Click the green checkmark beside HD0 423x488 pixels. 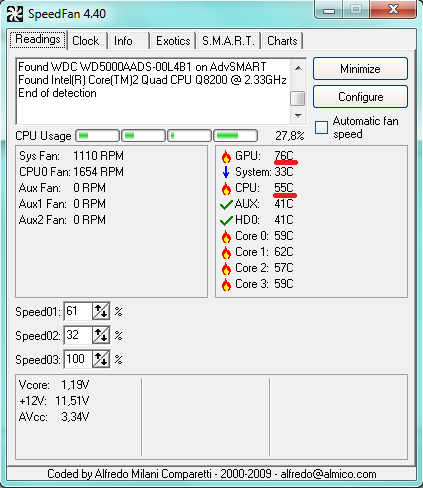[226, 220]
